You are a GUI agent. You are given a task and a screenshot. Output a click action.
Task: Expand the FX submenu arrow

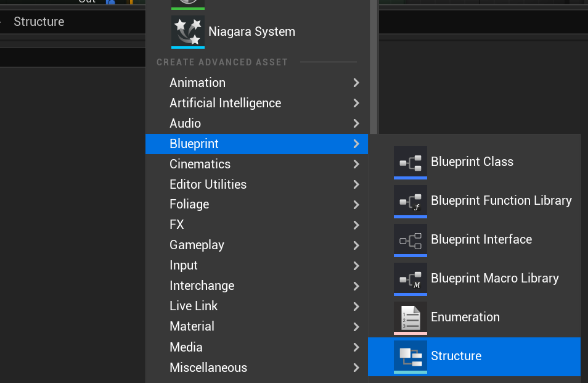(x=356, y=224)
